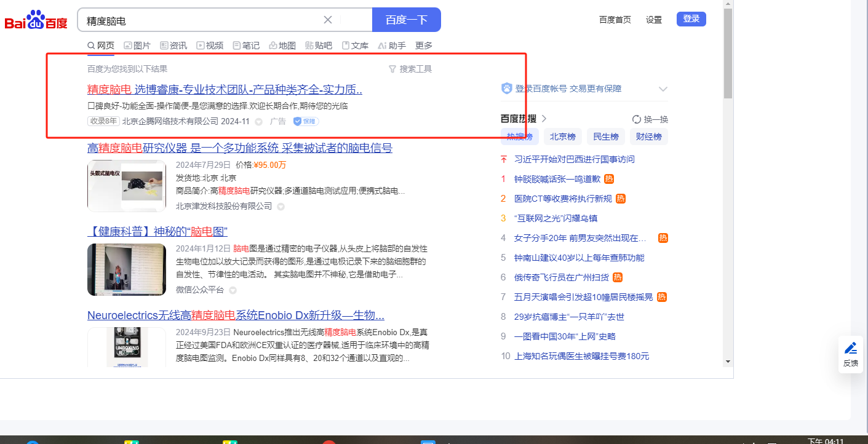Click the 保障 shield badge on the ad

click(x=306, y=121)
